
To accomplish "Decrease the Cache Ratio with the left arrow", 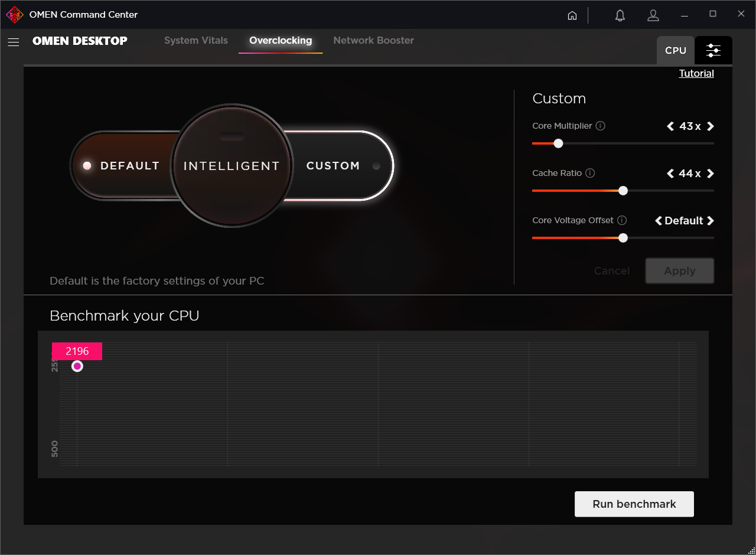I will [x=670, y=174].
